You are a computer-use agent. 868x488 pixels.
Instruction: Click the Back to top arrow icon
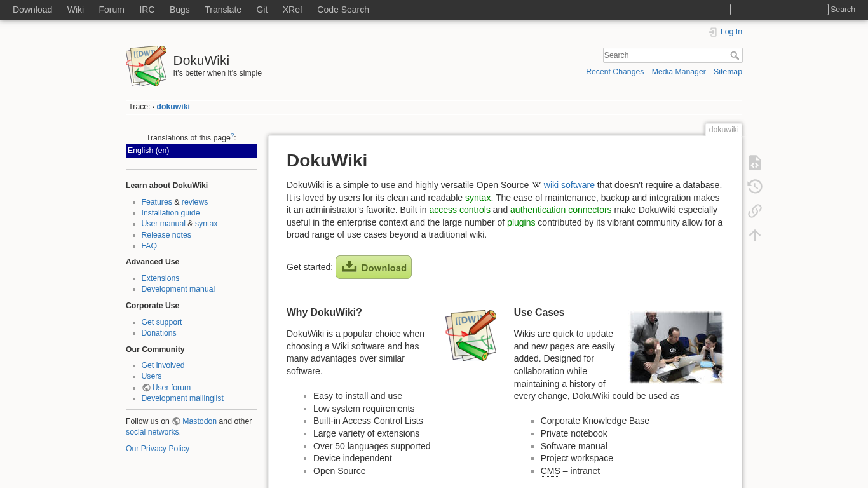755,235
